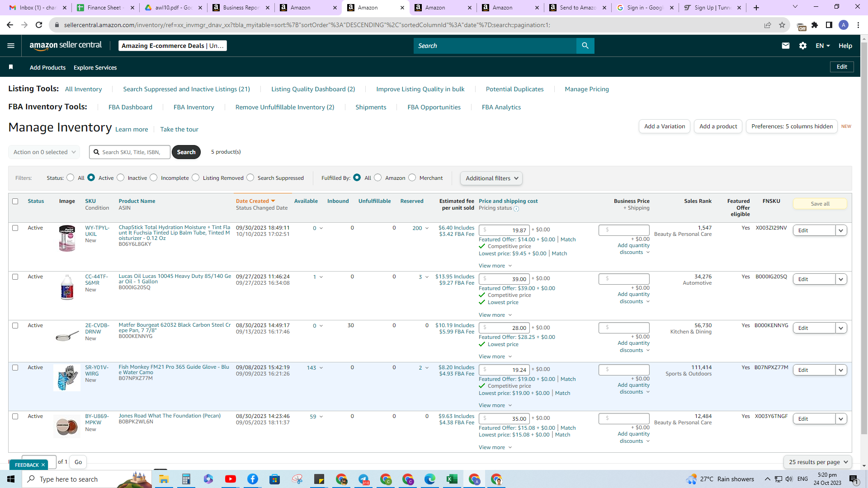Bookmark this page with the star icon
This screenshot has width=868, height=488.
click(x=782, y=25)
